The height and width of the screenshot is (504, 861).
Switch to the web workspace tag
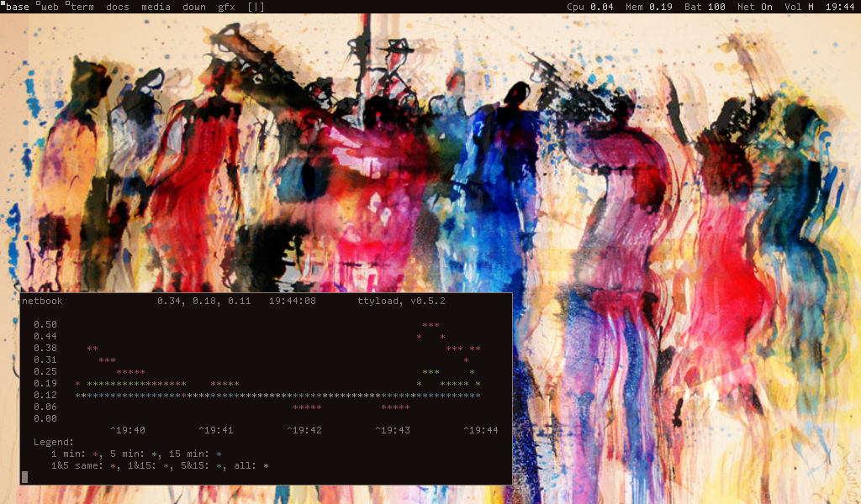50,7
